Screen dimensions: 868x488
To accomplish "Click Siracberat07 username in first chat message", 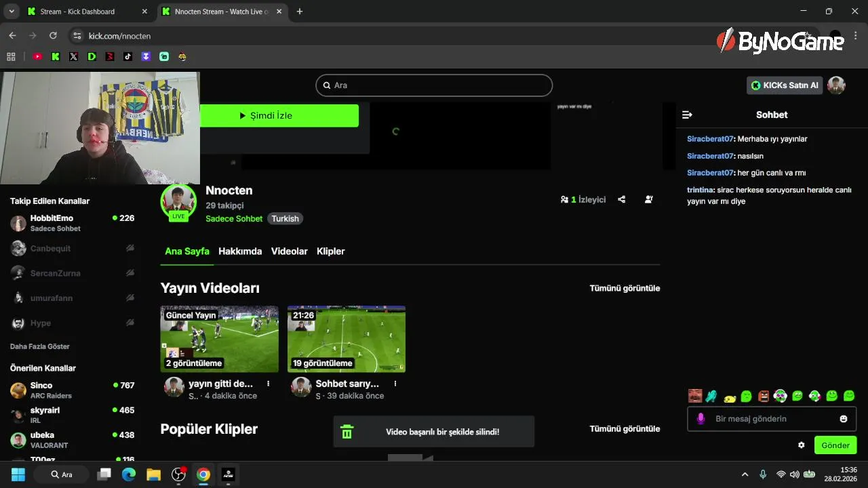I will tap(710, 139).
